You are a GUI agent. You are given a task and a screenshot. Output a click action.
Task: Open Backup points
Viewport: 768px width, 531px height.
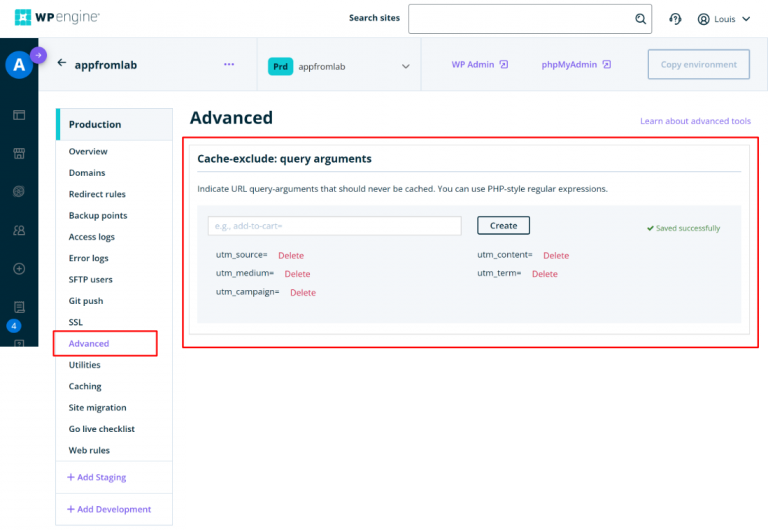tap(98, 216)
